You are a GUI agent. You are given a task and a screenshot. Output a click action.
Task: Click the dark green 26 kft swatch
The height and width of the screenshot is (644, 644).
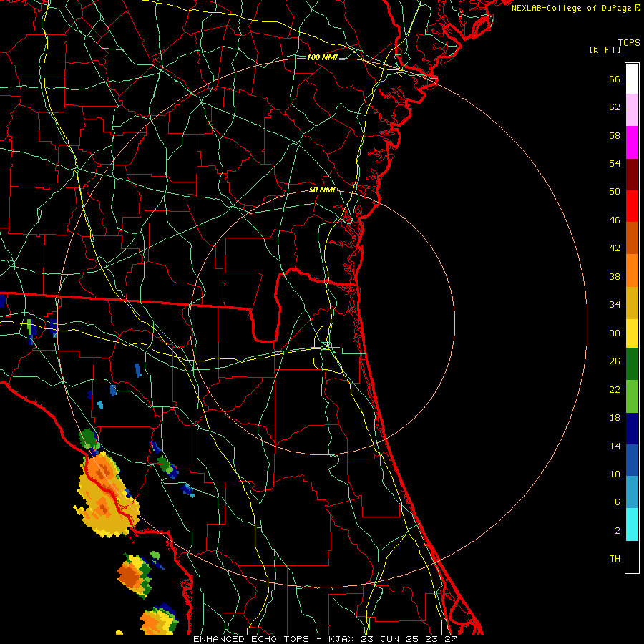632,364
